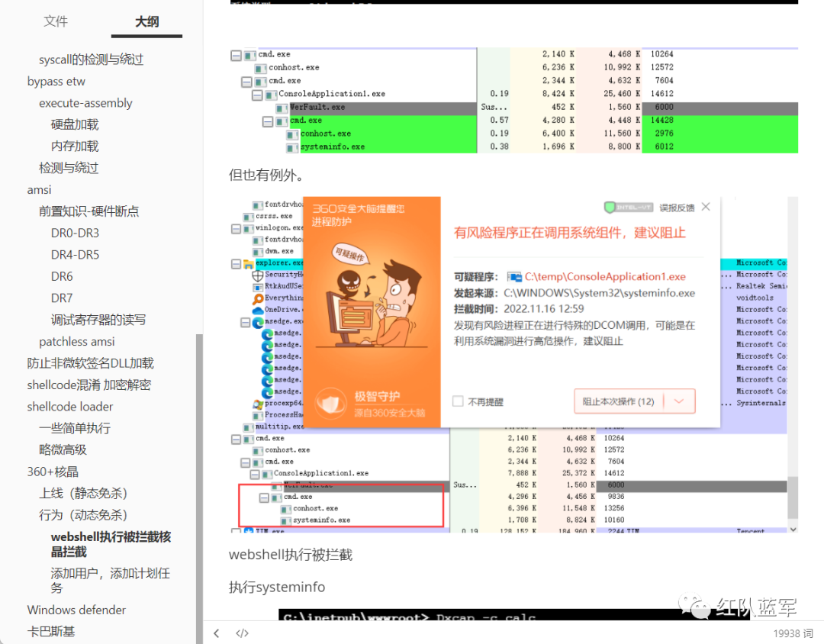Open 上线（静态免杀）outline item

83,493
